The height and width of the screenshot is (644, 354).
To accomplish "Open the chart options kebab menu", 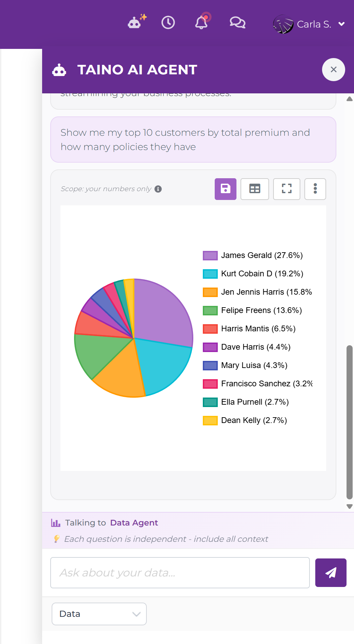I will (x=315, y=189).
